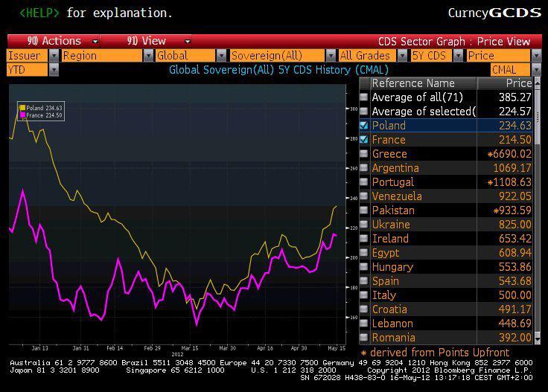Image resolution: width=548 pixels, height=392 pixels.
Task: Click Poland price 234.63 in the table
Action: [514, 126]
